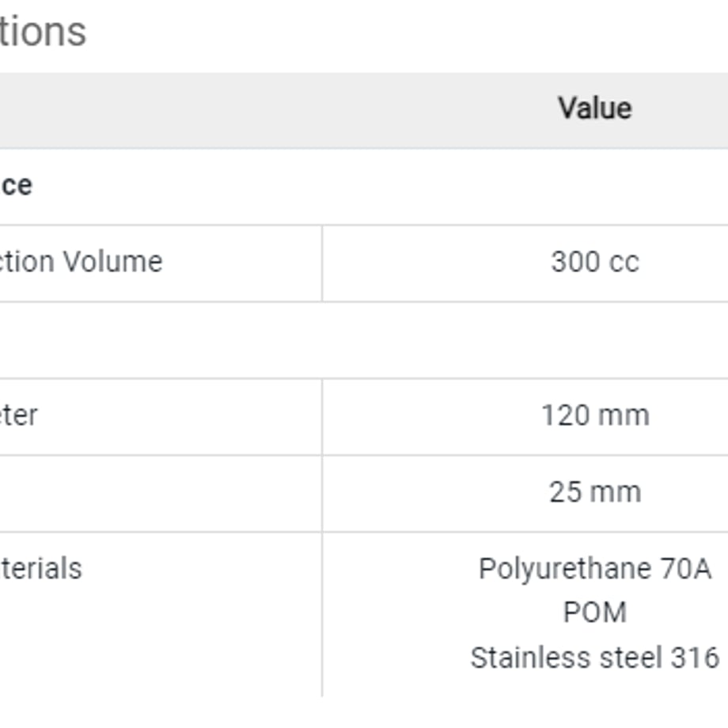Select the partially visible materials row label
The height and width of the screenshot is (728, 728).
[41, 568]
